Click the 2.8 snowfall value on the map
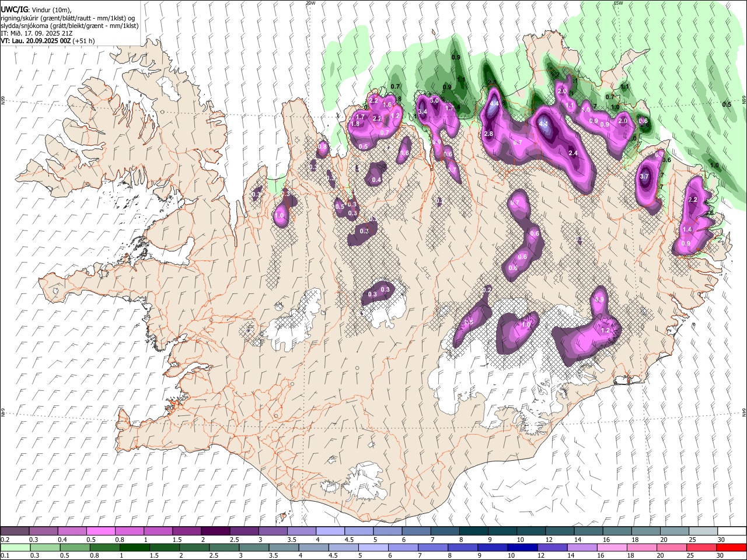747x560 pixels. [x=489, y=134]
